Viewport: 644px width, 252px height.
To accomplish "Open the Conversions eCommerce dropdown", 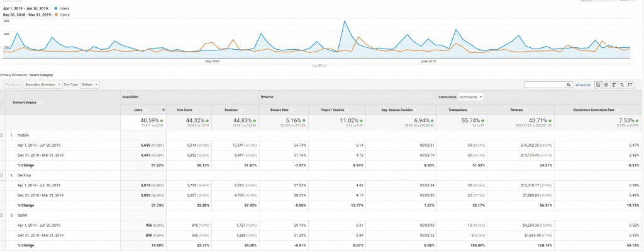I will click(471, 97).
